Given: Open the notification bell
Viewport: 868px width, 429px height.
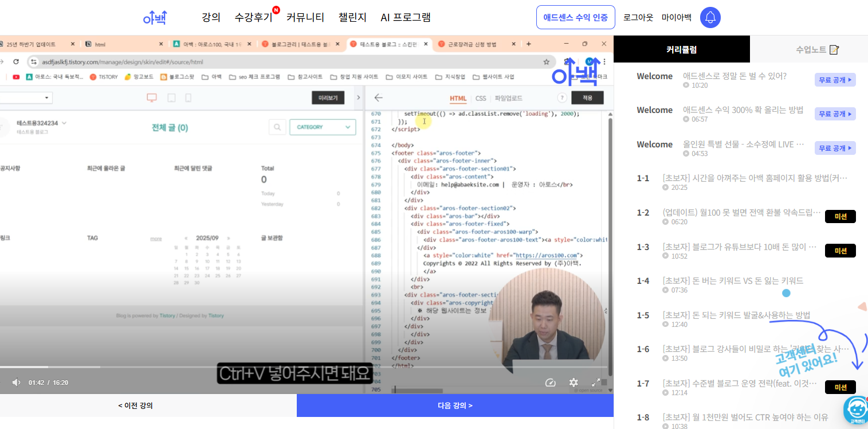Looking at the screenshot, I should click(x=710, y=17).
